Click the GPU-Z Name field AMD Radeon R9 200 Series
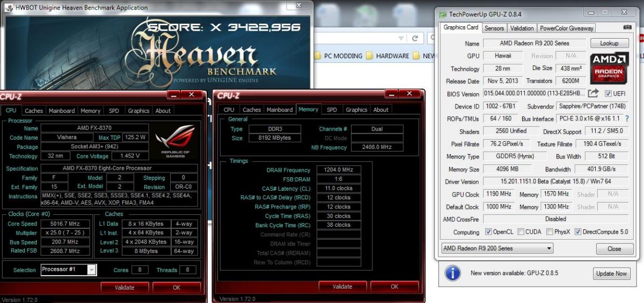The height and width of the screenshot is (303, 644). 535,43
